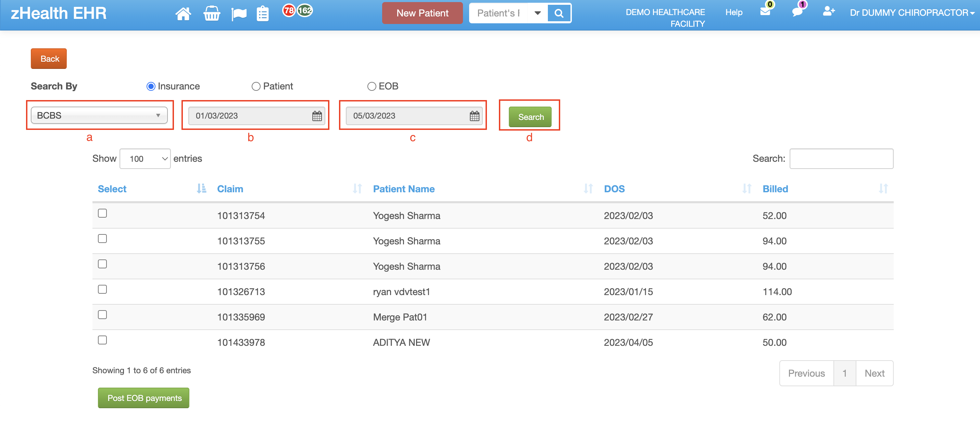Open the home dashboard icon
Viewport: 980px width, 438px height.
[183, 14]
